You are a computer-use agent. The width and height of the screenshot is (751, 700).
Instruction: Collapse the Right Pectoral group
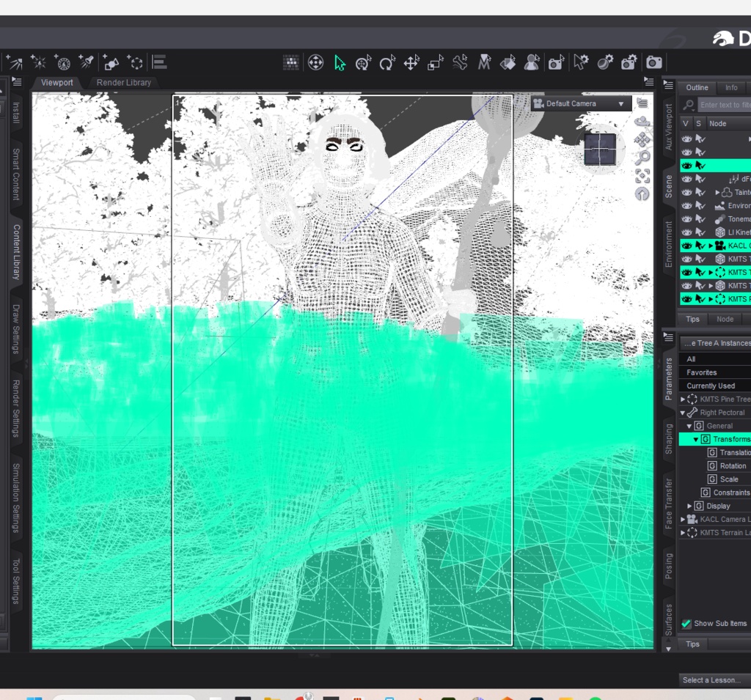click(683, 412)
